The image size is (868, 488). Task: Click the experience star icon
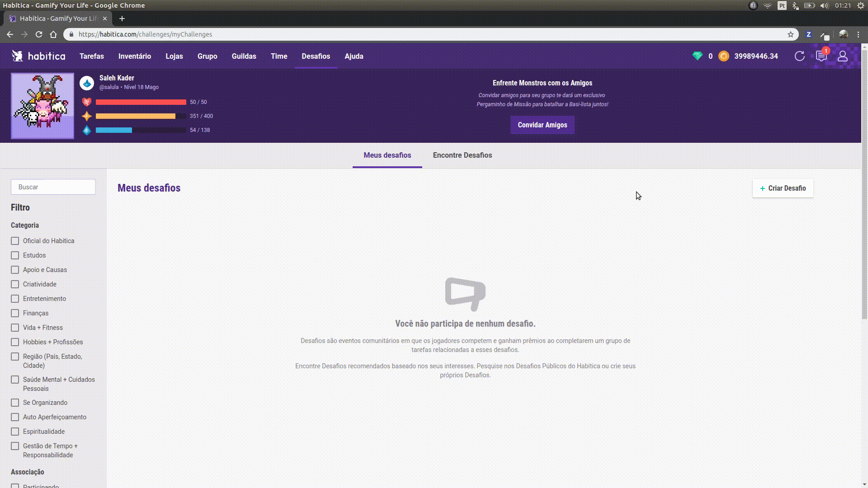[x=87, y=116]
